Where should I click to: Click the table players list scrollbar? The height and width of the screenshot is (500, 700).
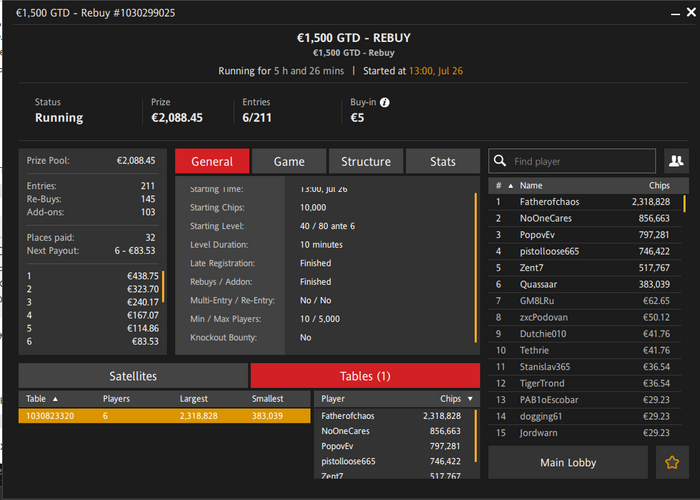pyautogui.click(x=475, y=435)
